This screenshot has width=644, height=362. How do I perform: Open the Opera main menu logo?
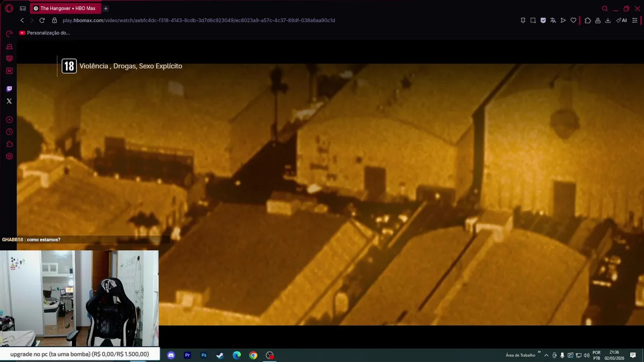(x=9, y=9)
